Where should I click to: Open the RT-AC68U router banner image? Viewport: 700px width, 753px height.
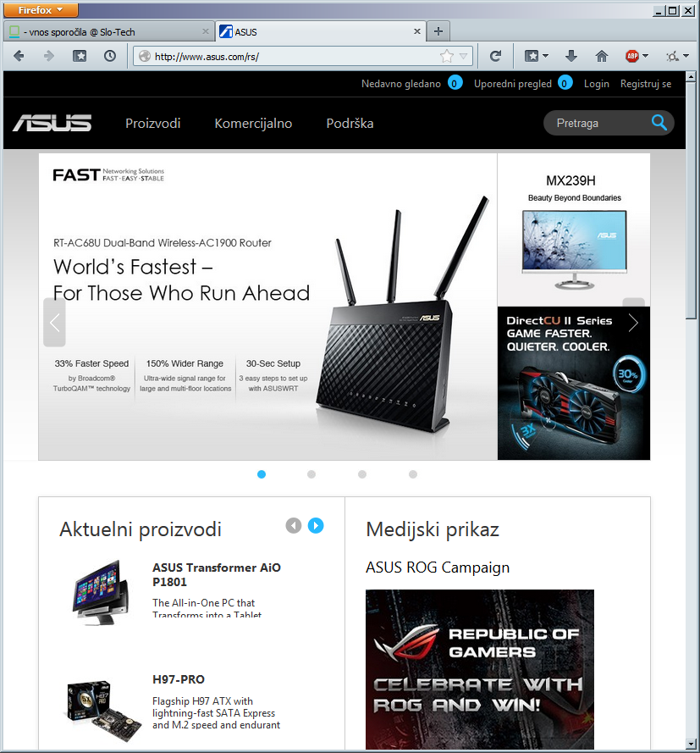pos(267,307)
